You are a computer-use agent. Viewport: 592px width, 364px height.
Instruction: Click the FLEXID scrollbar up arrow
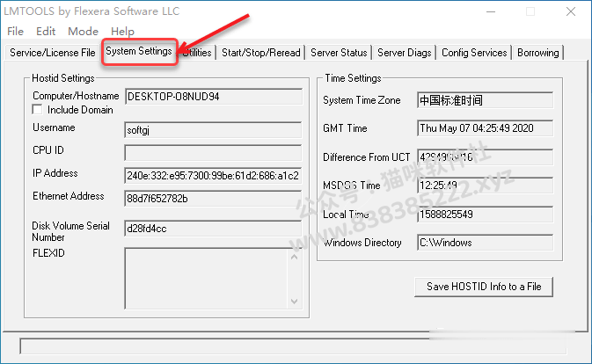[x=295, y=257]
